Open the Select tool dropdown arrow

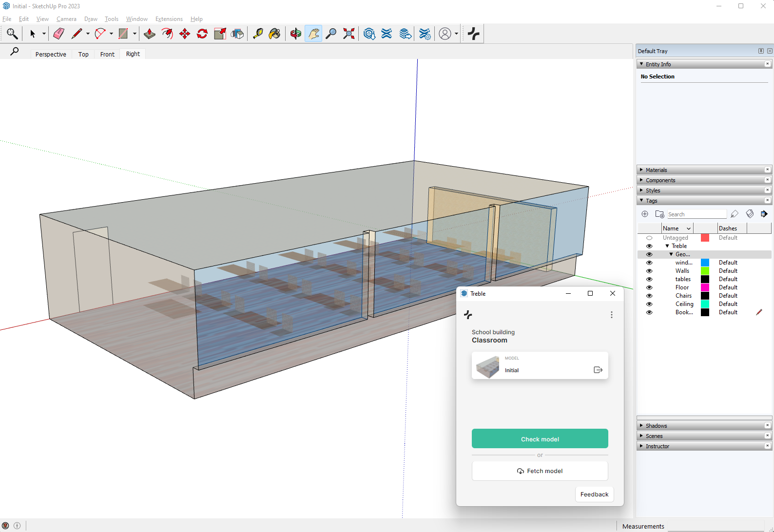tap(44, 34)
